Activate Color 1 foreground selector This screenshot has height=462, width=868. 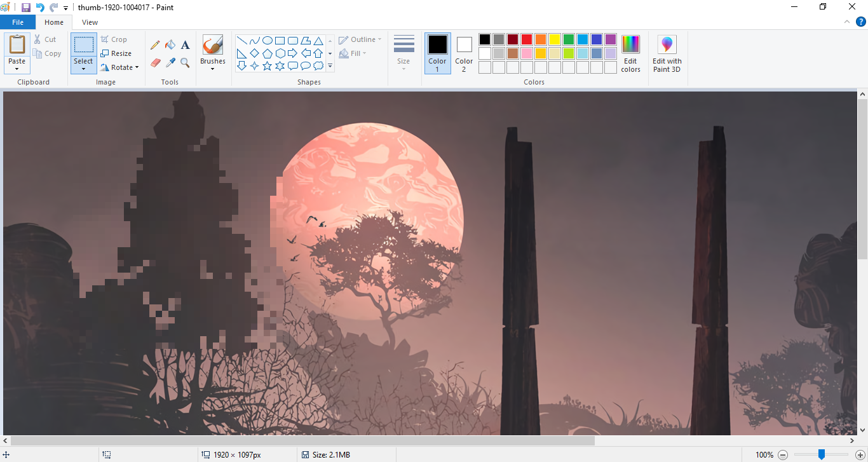(437, 53)
